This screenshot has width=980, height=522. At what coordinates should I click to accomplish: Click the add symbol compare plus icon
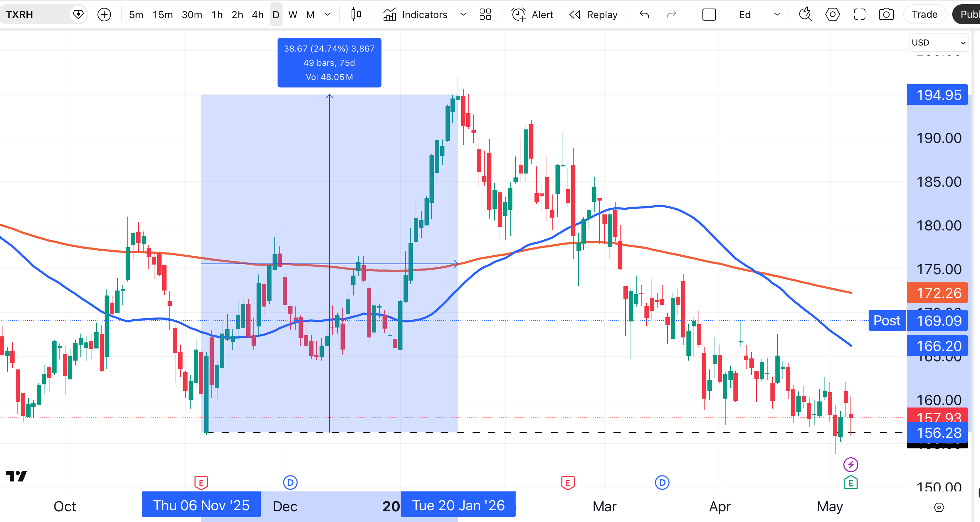click(104, 15)
